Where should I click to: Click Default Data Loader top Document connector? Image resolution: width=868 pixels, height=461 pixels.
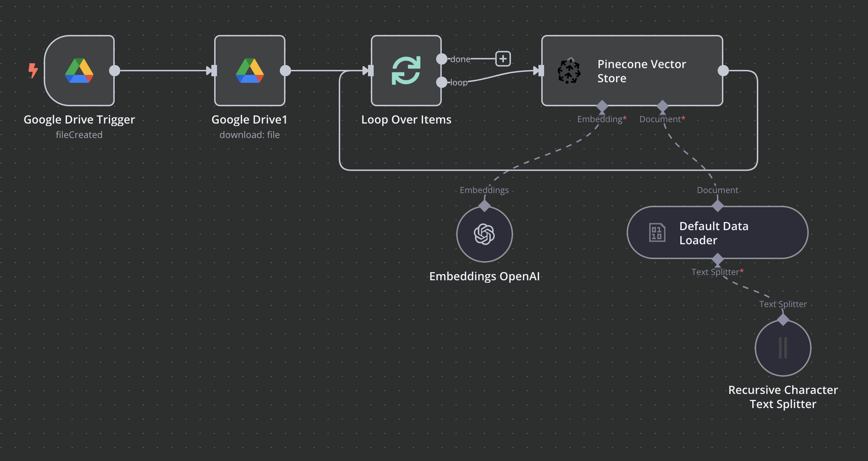pyautogui.click(x=718, y=206)
